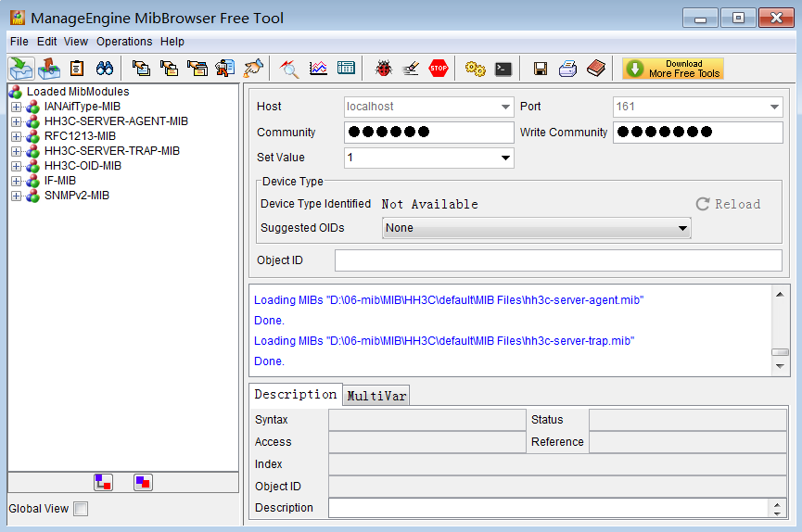The image size is (802, 532).
Task: Open the Set Value dropdown arrow
Action: 505,158
